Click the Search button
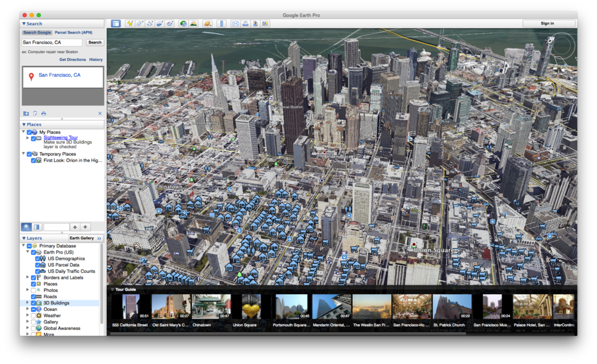Viewport: 597px width, 364px height. coord(95,42)
